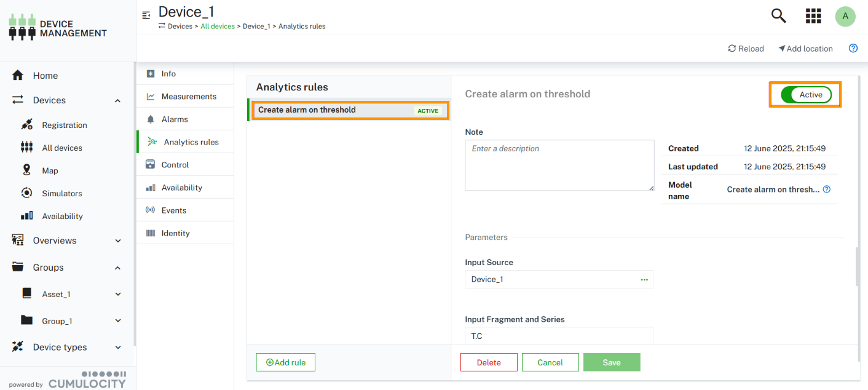Open the application switcher grid
Image resolution: width=868 pixels, height=390 pixels.
point(813,16)
